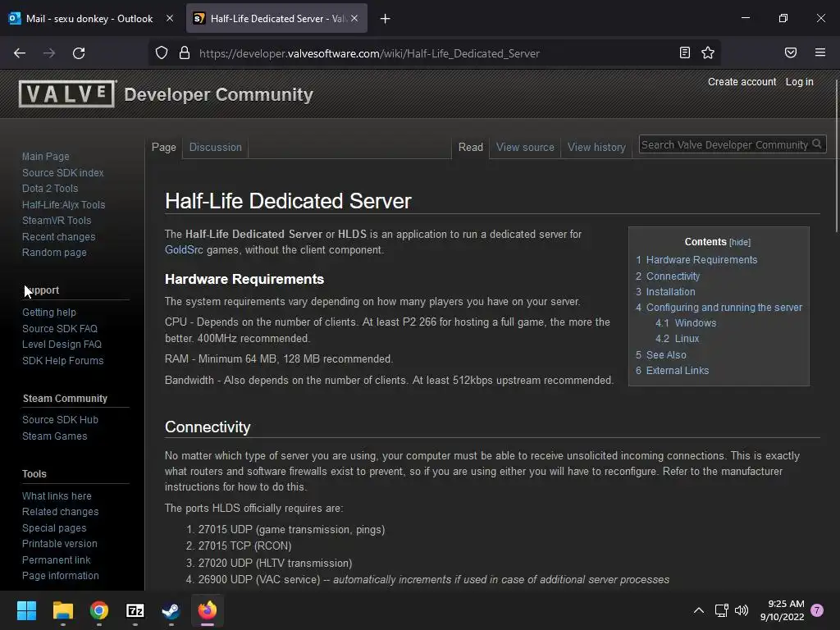
Task: Launch Google Chrome from the taskbar
Action: [99, 610]
